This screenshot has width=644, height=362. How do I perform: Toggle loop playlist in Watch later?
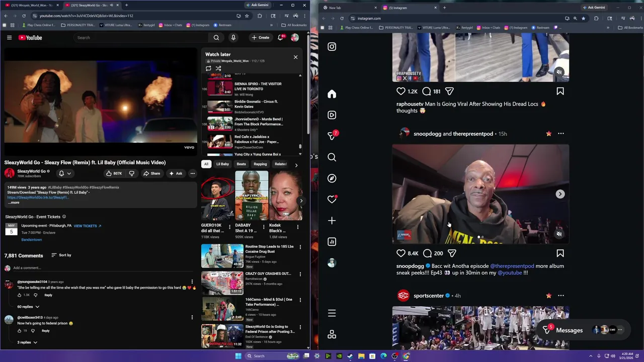click(x=208, y=68)
